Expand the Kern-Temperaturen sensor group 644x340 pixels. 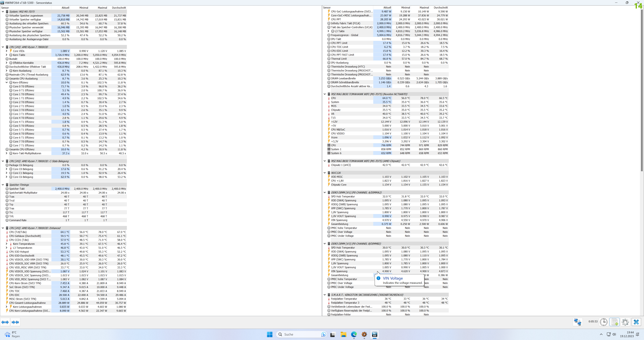(x=7, y=244)
